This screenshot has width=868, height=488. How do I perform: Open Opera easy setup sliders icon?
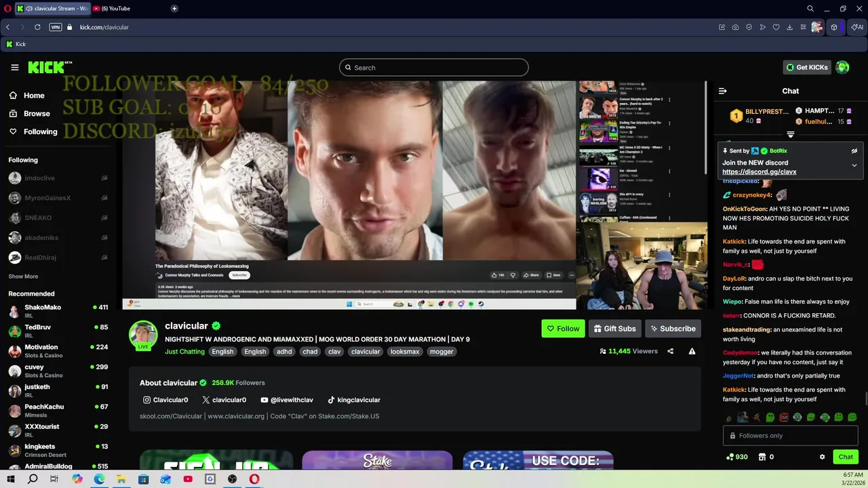[804, 27]
